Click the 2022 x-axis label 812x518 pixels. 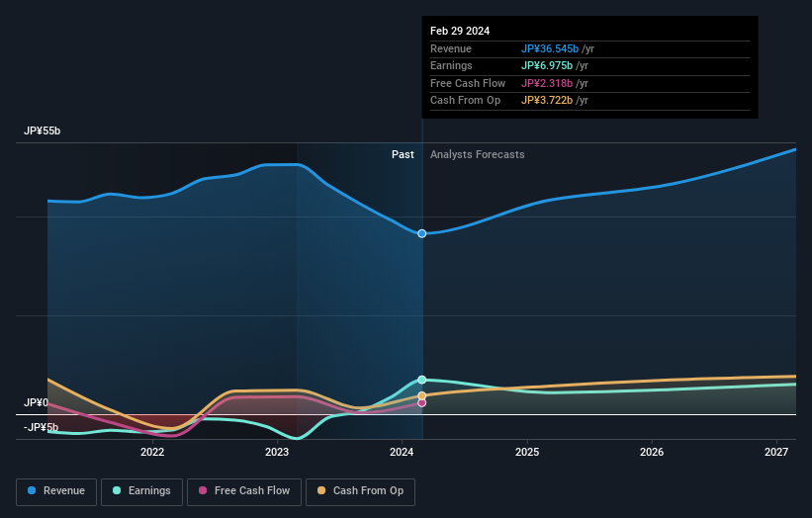click(x=152, y=453)
